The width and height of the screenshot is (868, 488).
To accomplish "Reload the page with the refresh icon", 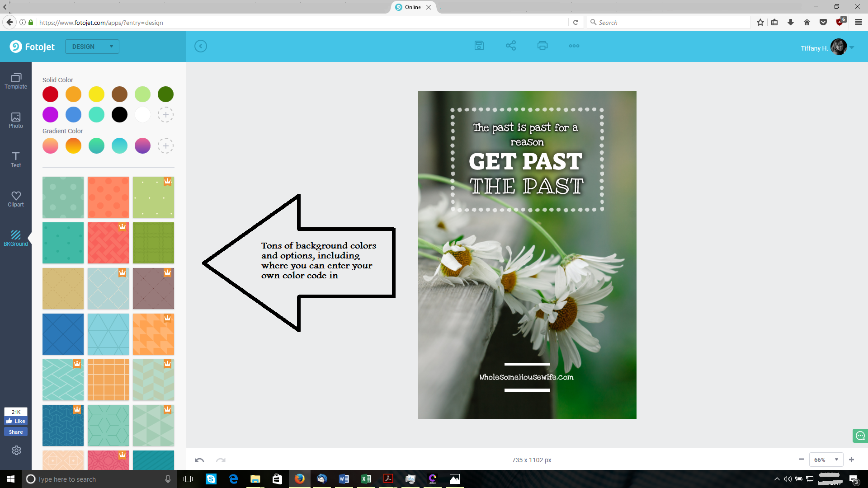I will pos(576,23).
